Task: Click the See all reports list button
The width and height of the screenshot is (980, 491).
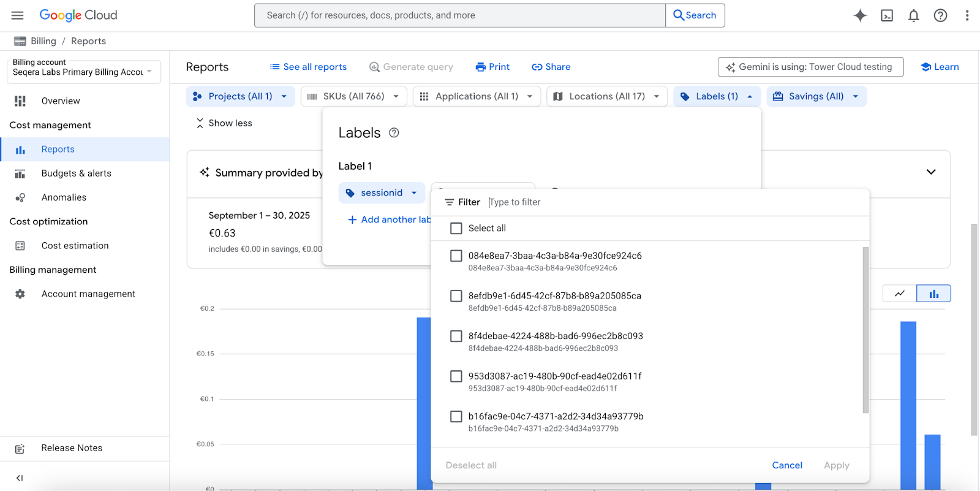Action: 308,67
